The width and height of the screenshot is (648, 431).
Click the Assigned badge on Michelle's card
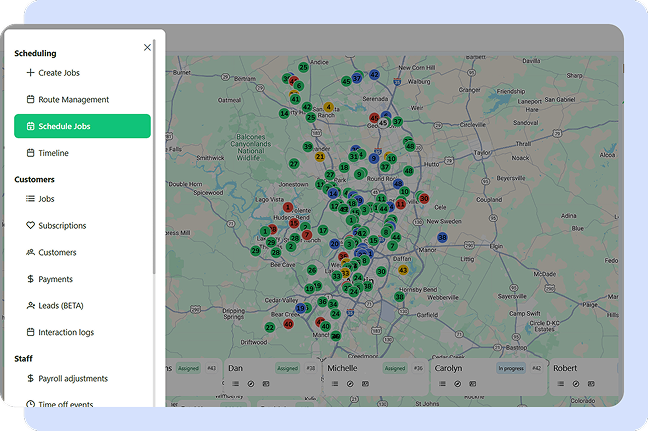point(394,368)
